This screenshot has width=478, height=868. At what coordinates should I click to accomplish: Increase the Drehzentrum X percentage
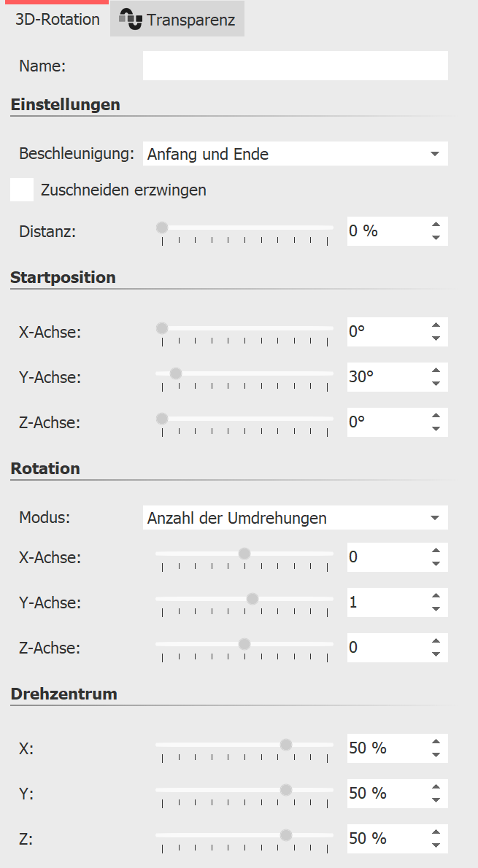click(x=435, y=740)
